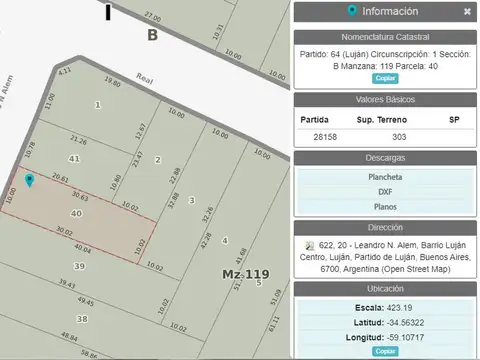Image resolution: width=480 pixels, height=360 pixels.
Task: Click the Real street name label
Action: click(x=145, y=79)
